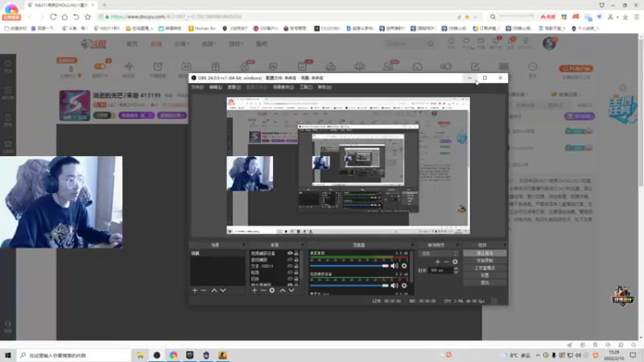Mute second mixer channel speaker icon
The height and width of the screenshot is (362, 644).
click(x=394, y=286)
